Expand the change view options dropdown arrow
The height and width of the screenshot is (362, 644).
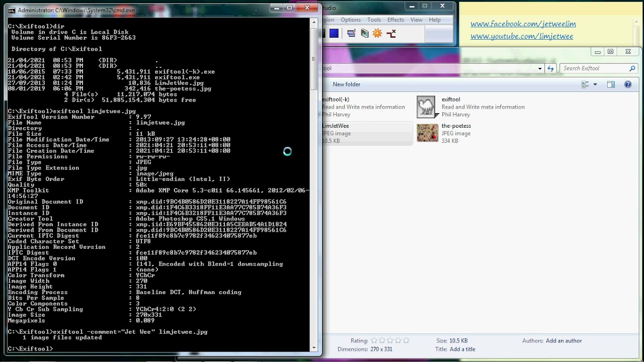595,84
